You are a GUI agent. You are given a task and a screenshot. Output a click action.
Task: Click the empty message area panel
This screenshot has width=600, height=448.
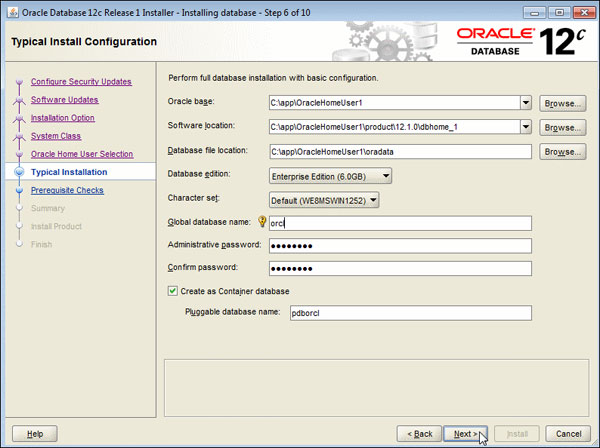click(377, 388)
